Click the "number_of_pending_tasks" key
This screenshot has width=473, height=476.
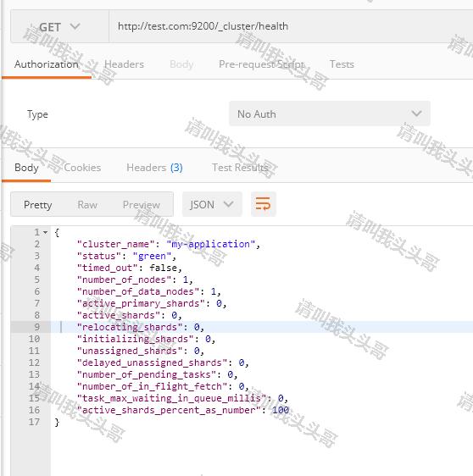click(147, 374)
